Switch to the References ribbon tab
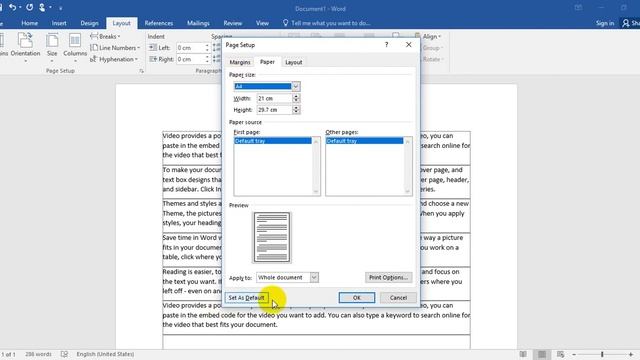 point(159,23)
